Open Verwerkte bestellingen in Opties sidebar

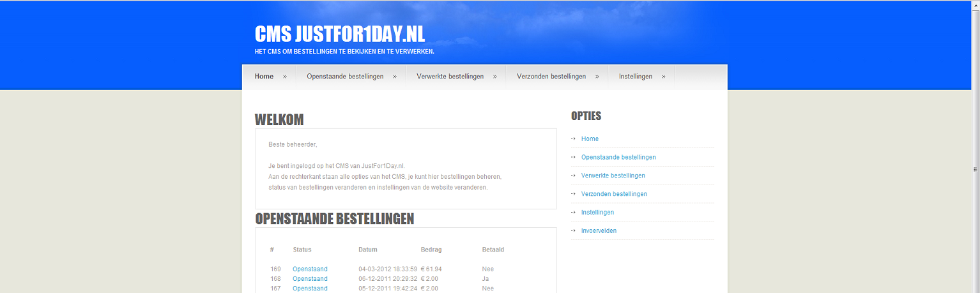[613, 176]
